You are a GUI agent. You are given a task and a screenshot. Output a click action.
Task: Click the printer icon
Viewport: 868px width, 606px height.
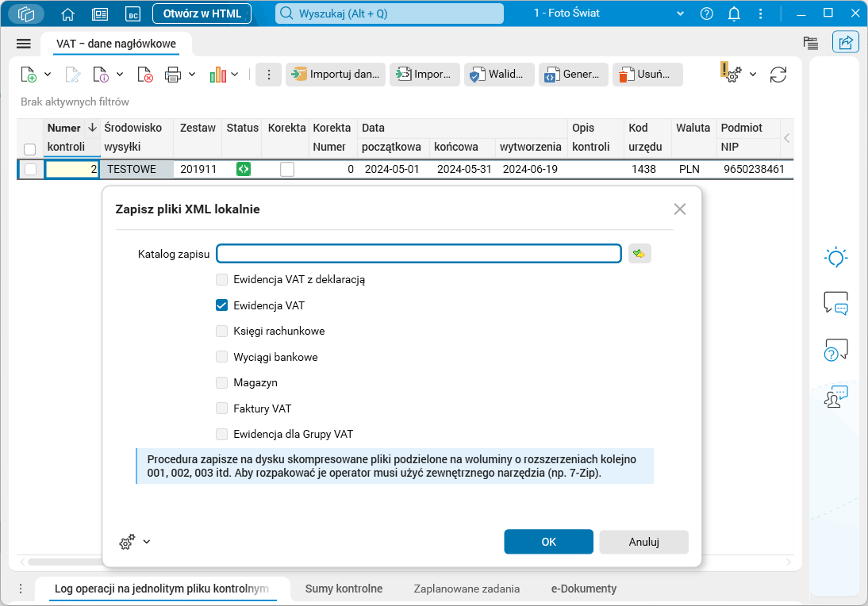coord(173,74)
